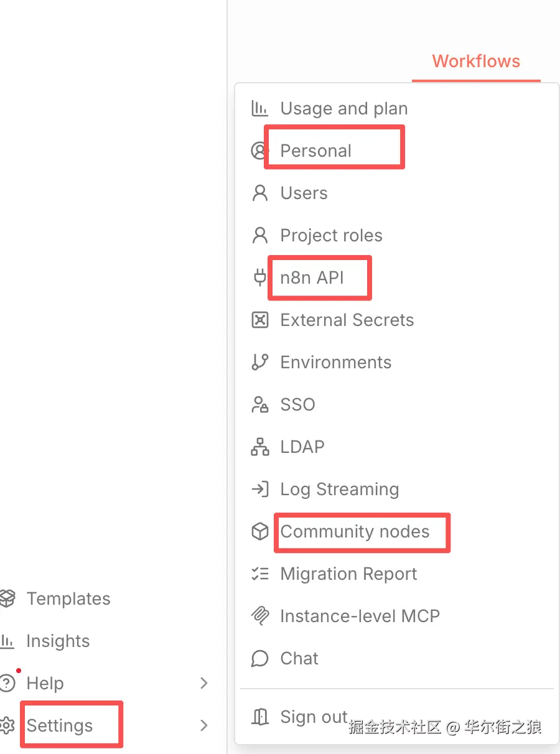Expand the Settings submenu chevron

coord(203,725)
